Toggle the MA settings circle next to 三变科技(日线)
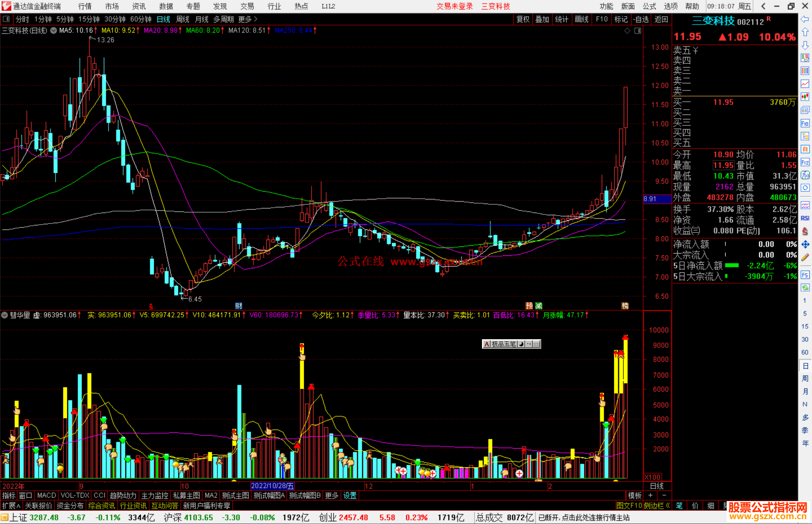Screen dimensions: 812x524 point(54,30)
